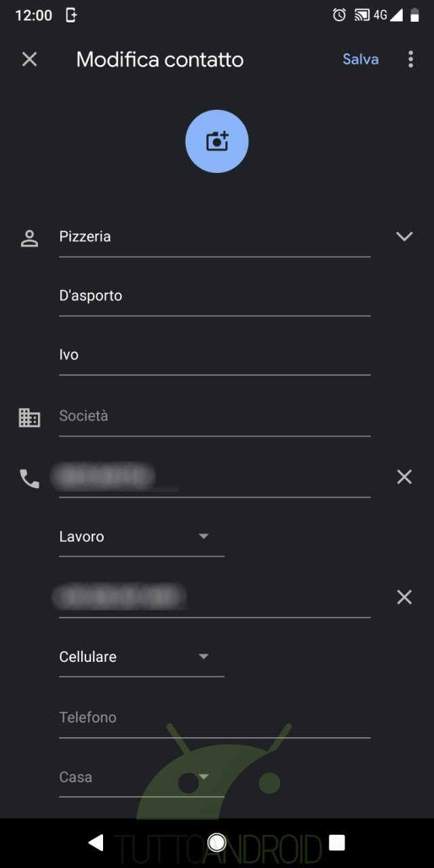Edit the Ivo surname field
Viewport: 434px width, 868px height.
point(214,355)
